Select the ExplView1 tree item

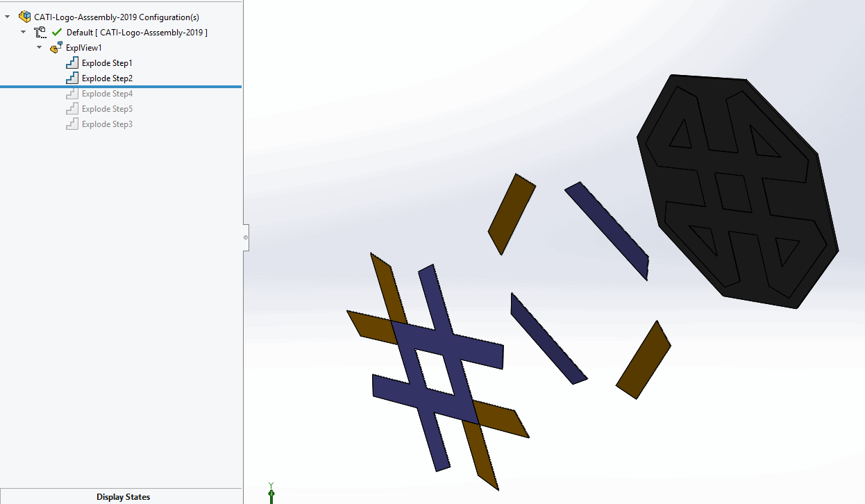coord(84,48)
